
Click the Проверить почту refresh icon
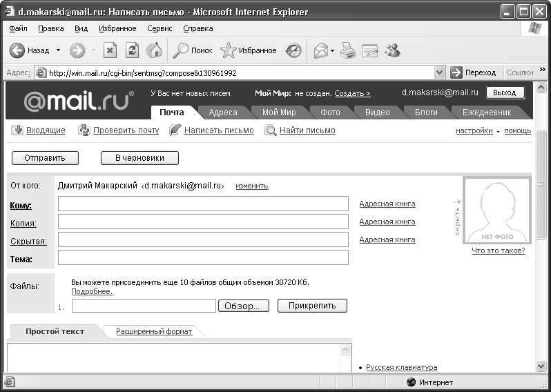tap(84, 130)
